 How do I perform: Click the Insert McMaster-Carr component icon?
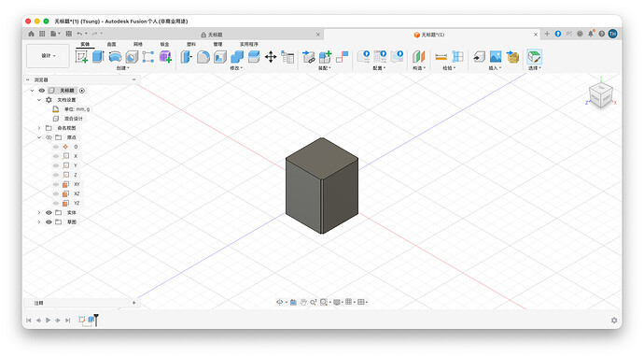(x=512, y=56)
